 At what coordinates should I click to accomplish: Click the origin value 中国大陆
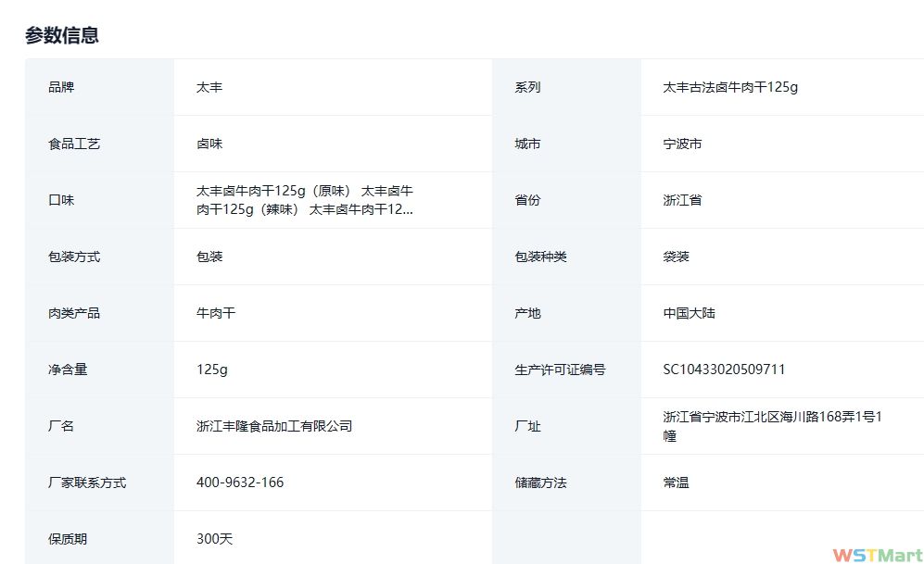[689, 313]
